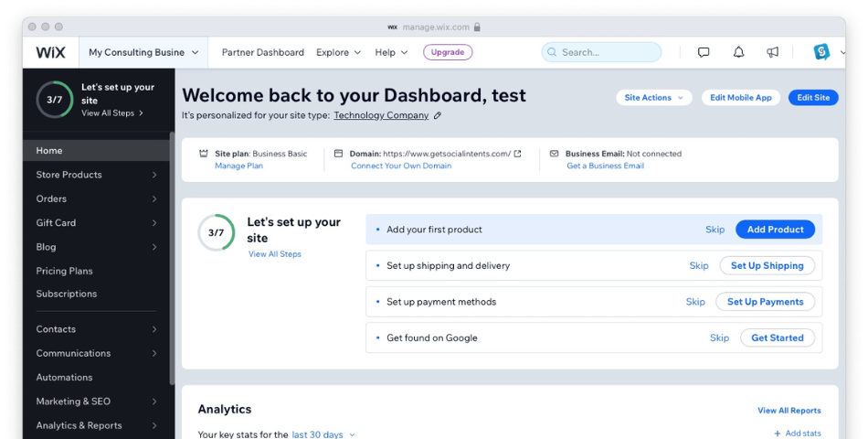Open the megaphone announcements icon
Screen dimensions: 868x439
click(x=773, y=52)
